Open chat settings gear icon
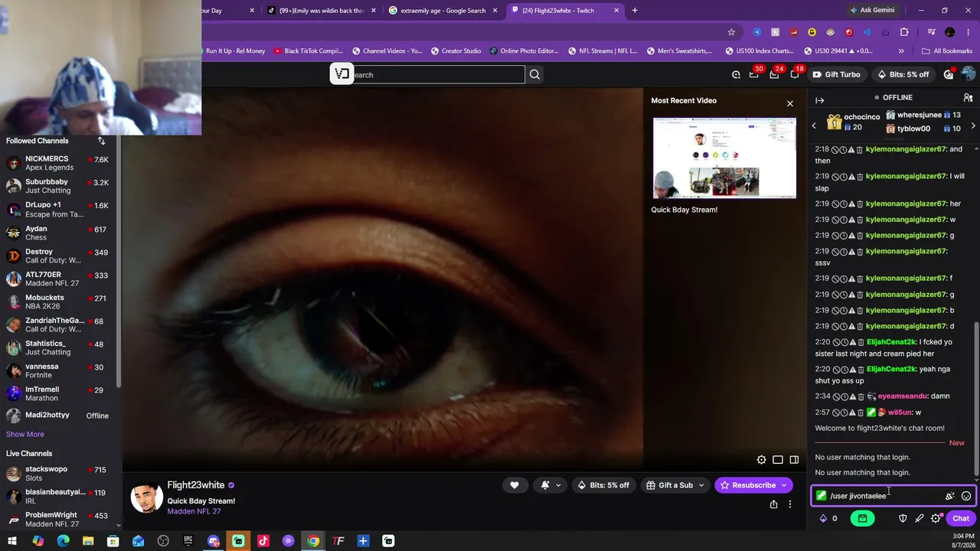Image resolution: width=980 pixels, height=551 pixels. [936, 518]
